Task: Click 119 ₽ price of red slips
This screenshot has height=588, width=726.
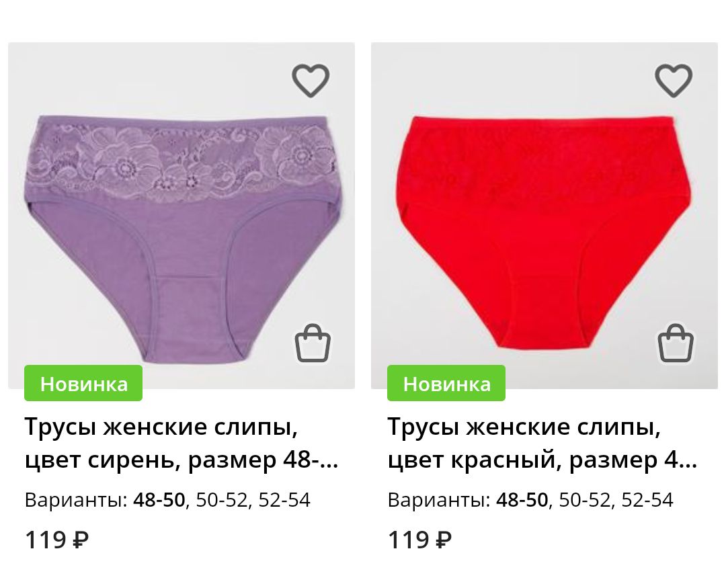Action: [419, 540]
